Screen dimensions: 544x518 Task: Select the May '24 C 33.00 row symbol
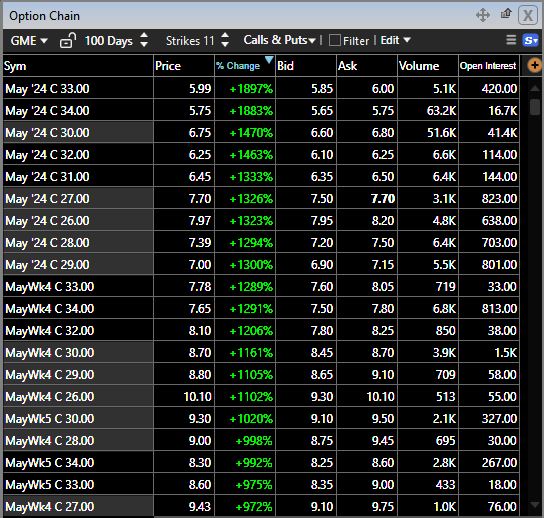pos(47,89)
